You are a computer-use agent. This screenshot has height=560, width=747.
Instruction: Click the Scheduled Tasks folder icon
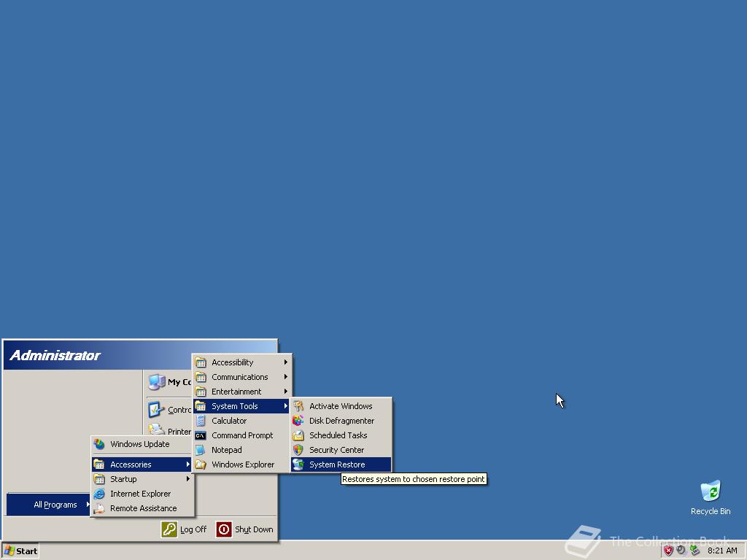[298, 435]
